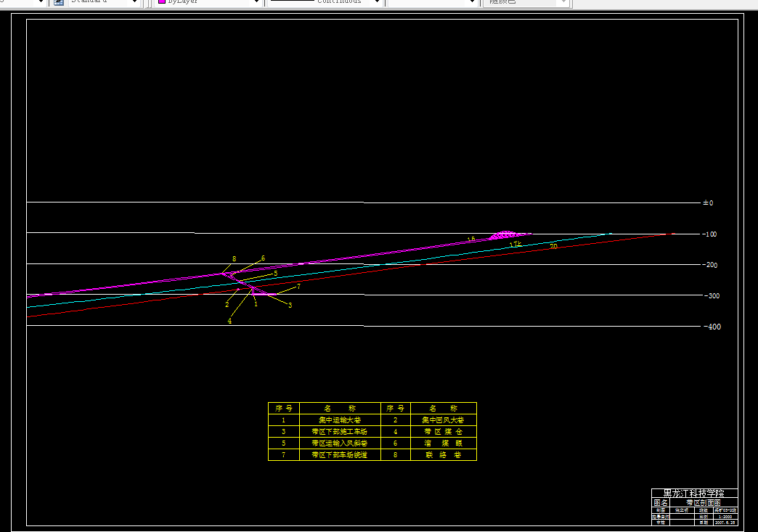
Task: Select the -200 elevation label
Action: (x=710, y=265)
